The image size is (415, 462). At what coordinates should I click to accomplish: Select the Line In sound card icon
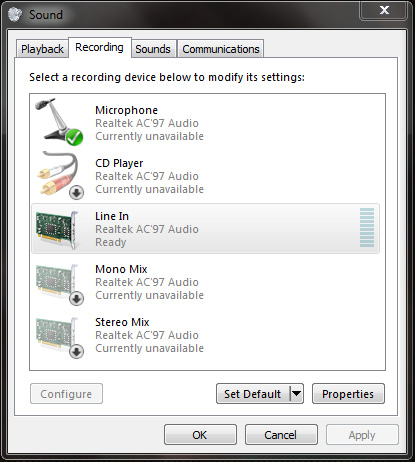58,229
